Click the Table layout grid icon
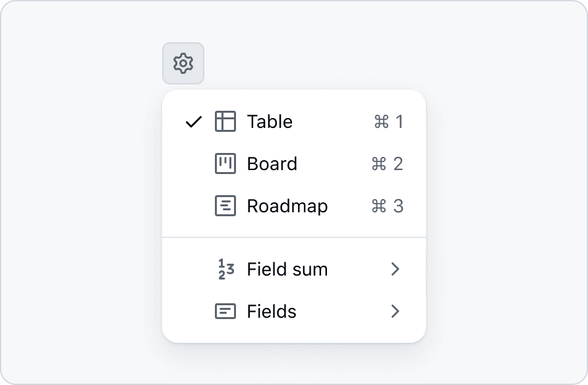This screenshot has width=588, height=385. click(x=225, y=121)
